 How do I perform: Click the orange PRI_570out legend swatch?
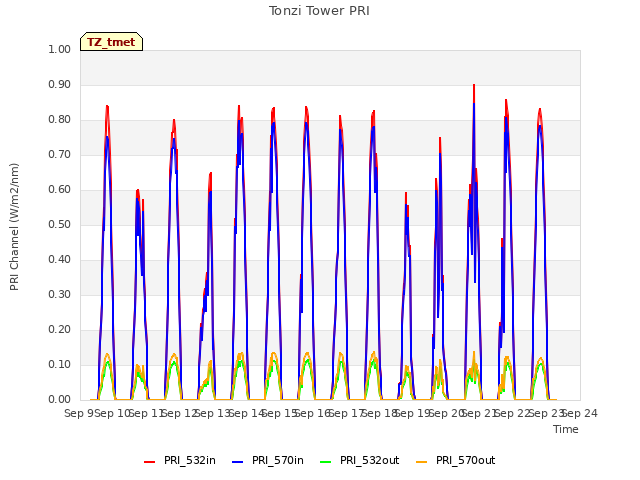click(x=422, y=462)
